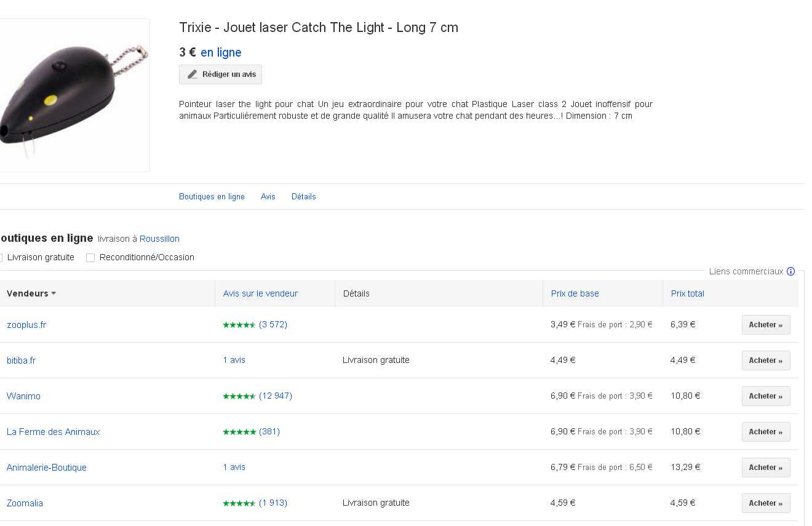Click the Zoomalia star rating icons

click(x=239, y=503)
